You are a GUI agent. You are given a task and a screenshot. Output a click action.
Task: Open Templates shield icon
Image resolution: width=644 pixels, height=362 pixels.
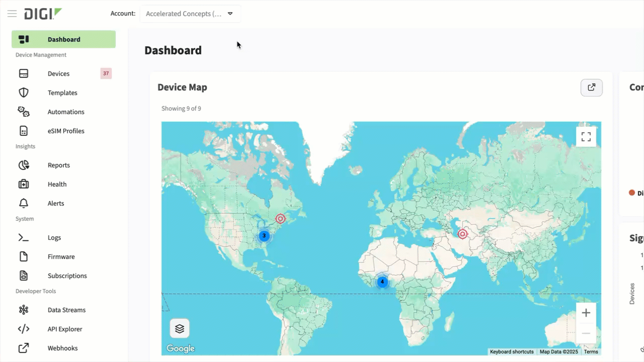pyautogui.click(x=24, y=93)
